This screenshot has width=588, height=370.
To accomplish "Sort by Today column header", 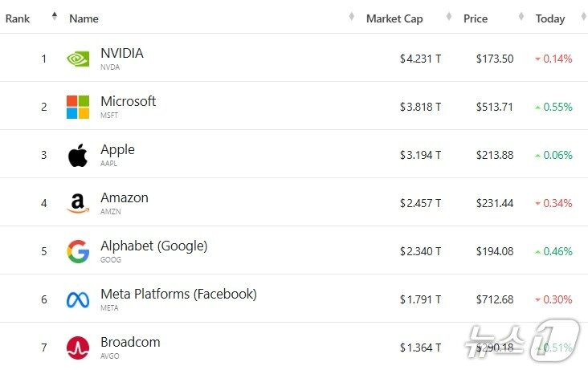I will click(550, 18).
